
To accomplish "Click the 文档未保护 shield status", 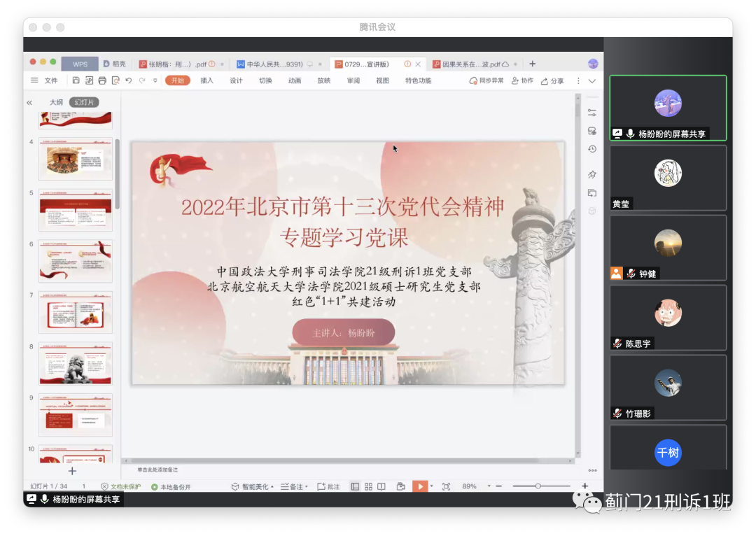I will coord(120,487).
